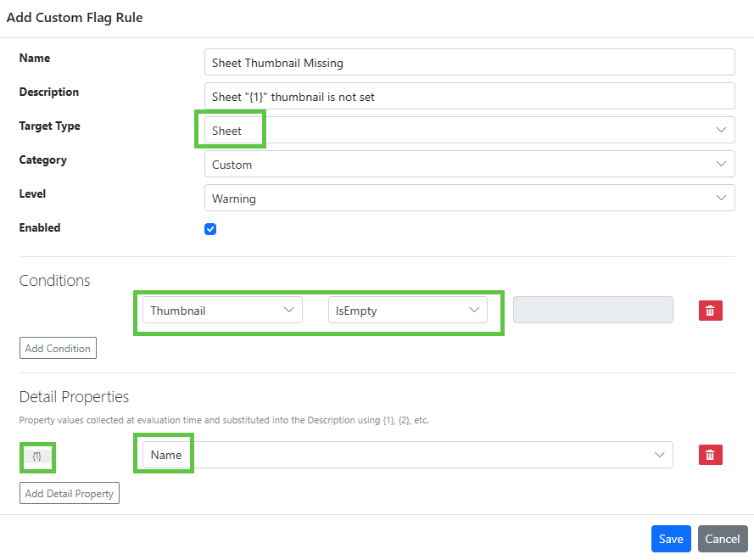Screen dimensions: 754x560
Task: Click the Enabled label text
Action: [40, 227]
